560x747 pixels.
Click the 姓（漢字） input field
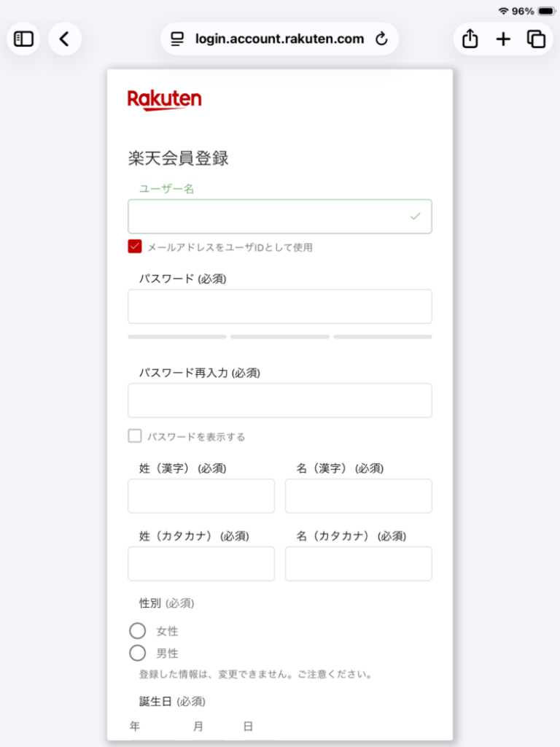click(201, 496)
